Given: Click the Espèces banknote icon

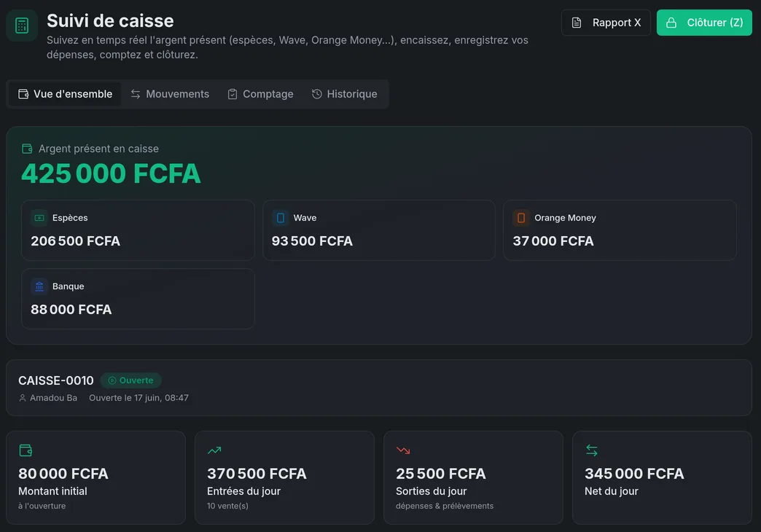Looking at the screenshot, I should tap(39, 218).
